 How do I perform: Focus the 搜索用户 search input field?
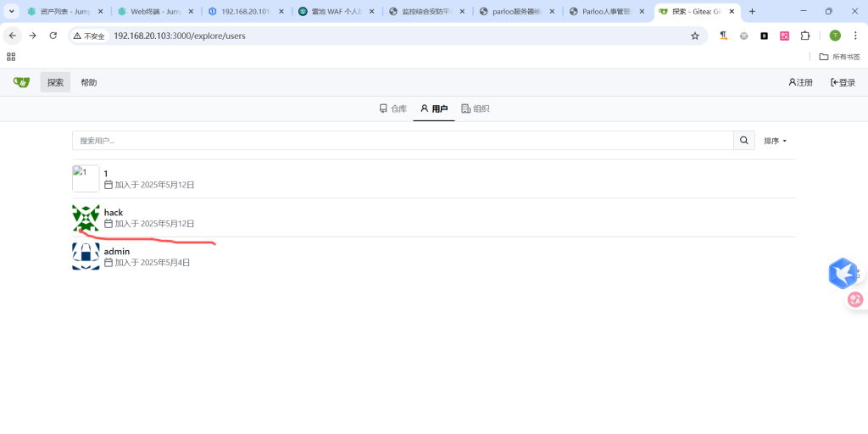point(403,141)
